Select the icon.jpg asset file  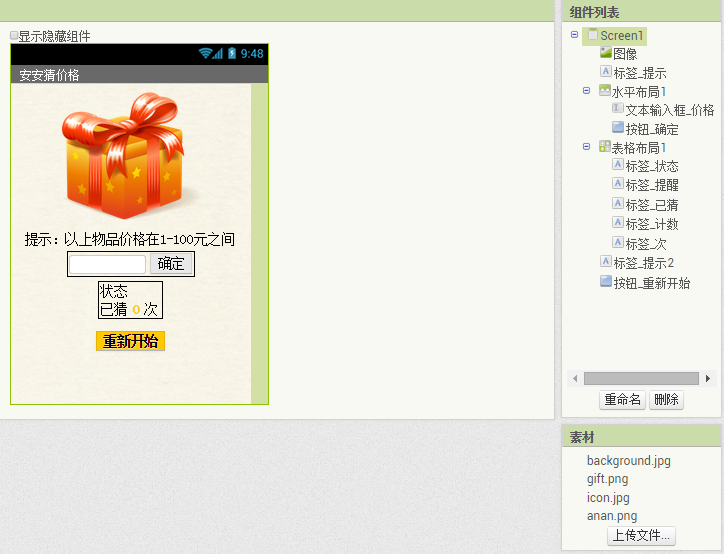coord(608,498)
